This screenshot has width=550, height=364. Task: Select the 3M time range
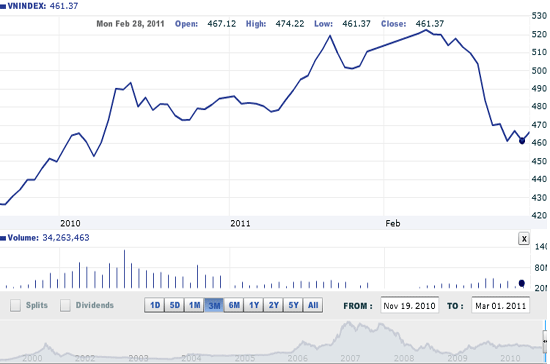pos(214,305)
